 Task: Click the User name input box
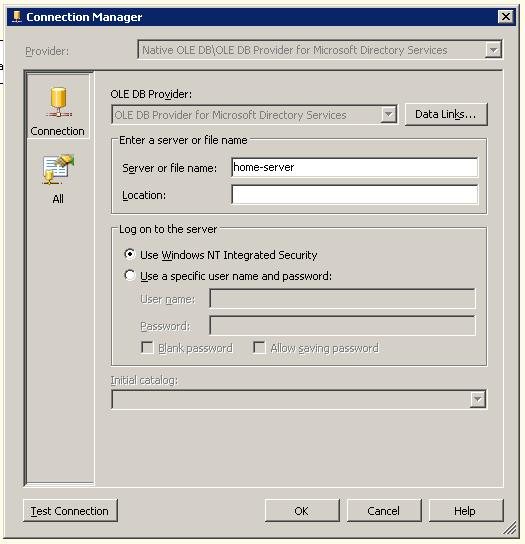[x=342, y=298]
